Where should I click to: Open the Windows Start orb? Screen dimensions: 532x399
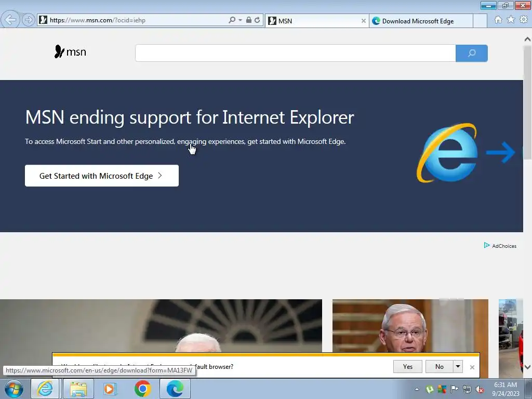[14, 389]
